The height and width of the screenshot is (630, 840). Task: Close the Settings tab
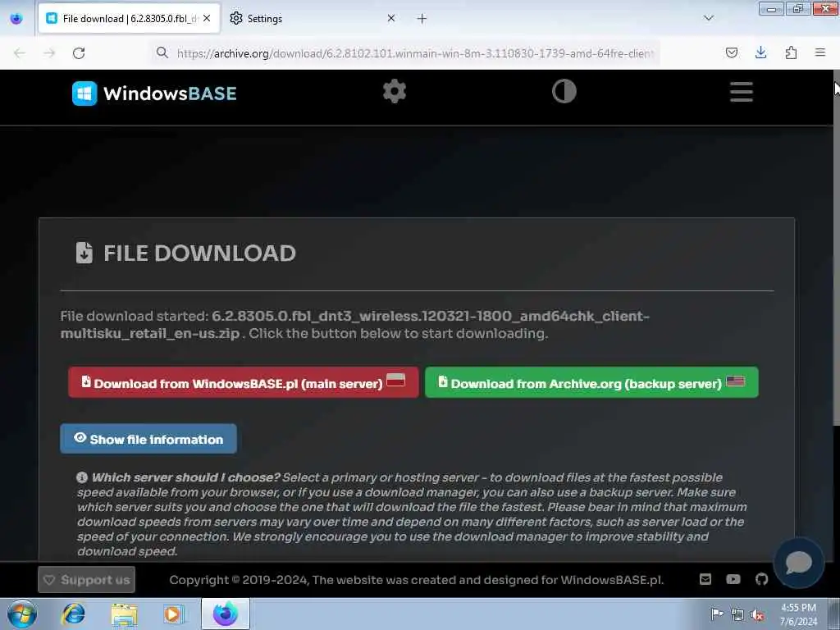pos(391,18)
